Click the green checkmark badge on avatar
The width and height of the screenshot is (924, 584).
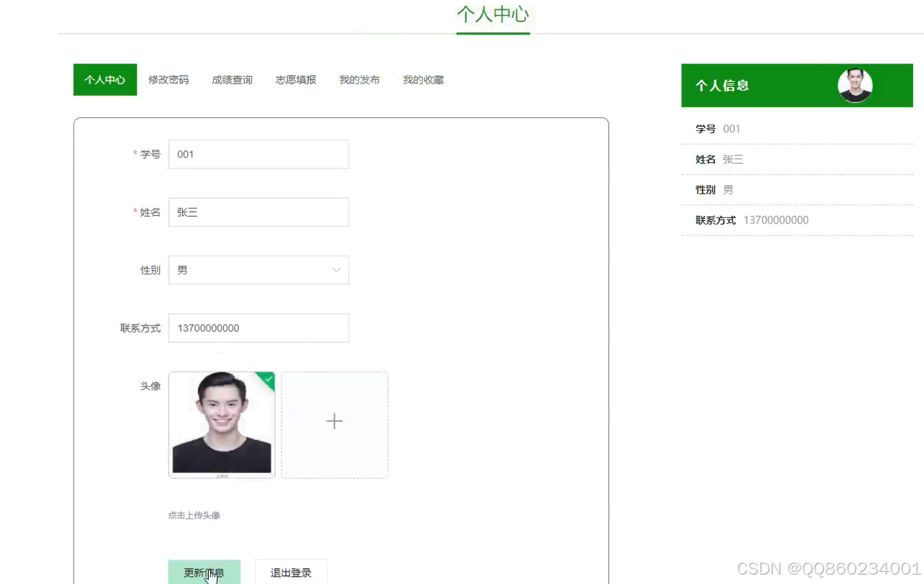coord(268,379)
